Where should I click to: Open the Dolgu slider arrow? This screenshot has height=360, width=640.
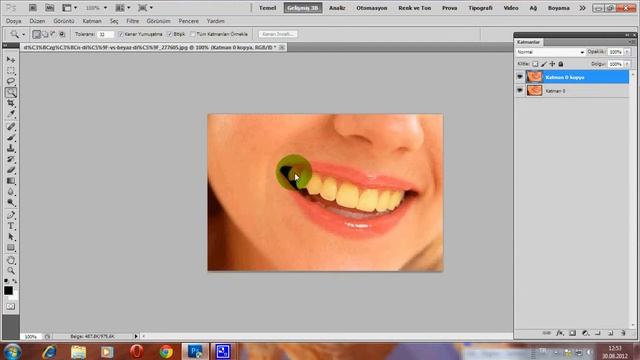[627, 64]
